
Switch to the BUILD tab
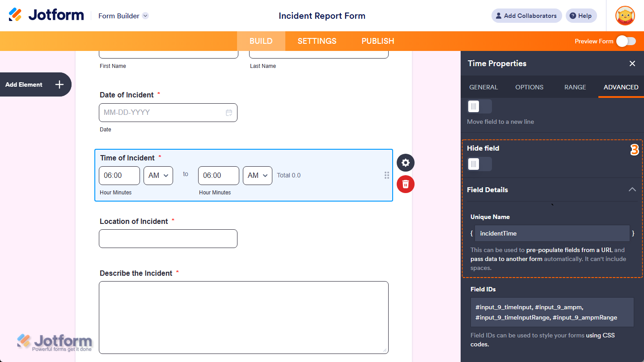pyautogui.click(x=261, y=41)
